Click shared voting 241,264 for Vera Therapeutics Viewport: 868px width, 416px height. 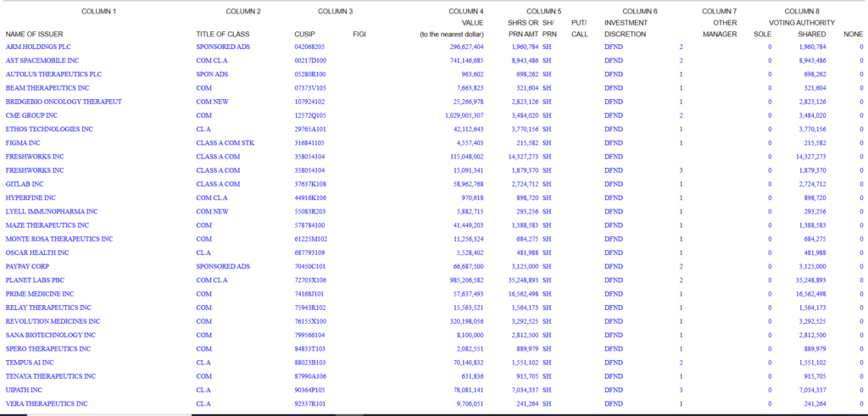pyautogui.click(x=815, y=404)
